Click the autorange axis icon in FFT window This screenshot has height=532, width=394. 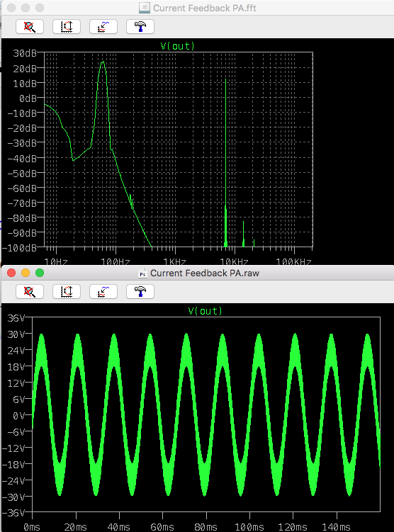(67, 27)
